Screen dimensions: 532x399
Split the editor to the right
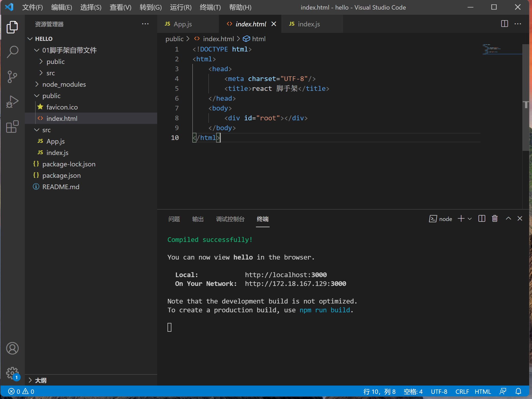504,24
